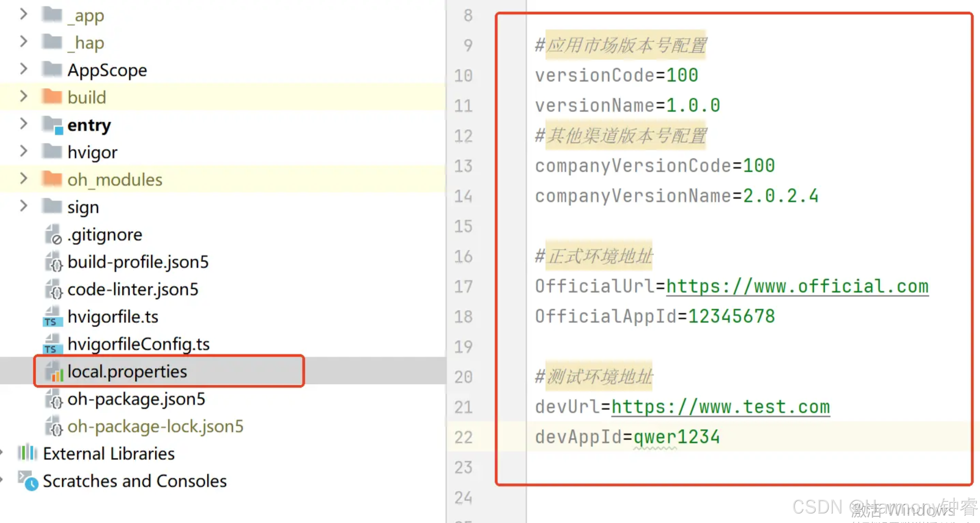The height and width of the screenshot is (523, 980).
Task: Click the oh_modules folder icon
Action: 52,179
